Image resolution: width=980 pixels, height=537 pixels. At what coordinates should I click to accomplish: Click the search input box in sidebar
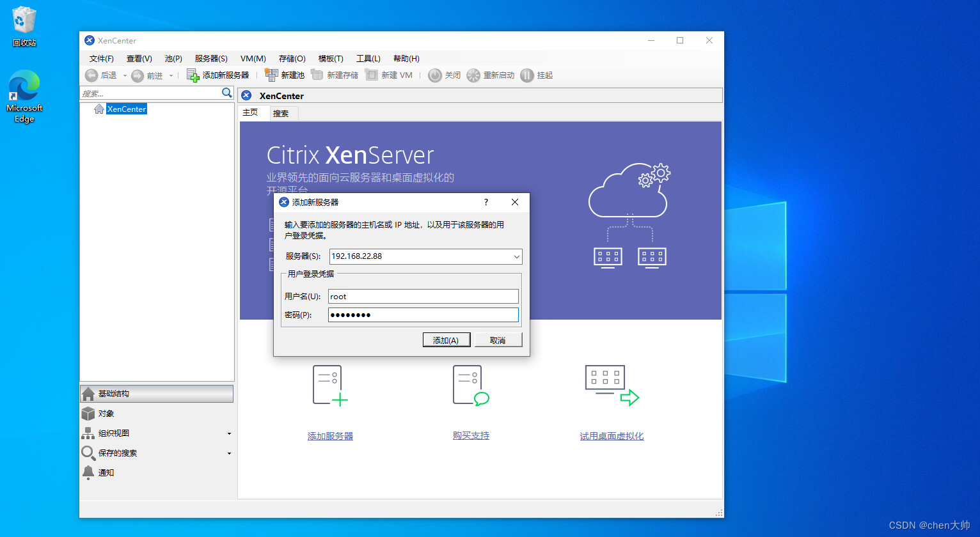pyautogui.click(x=151, y=93)
